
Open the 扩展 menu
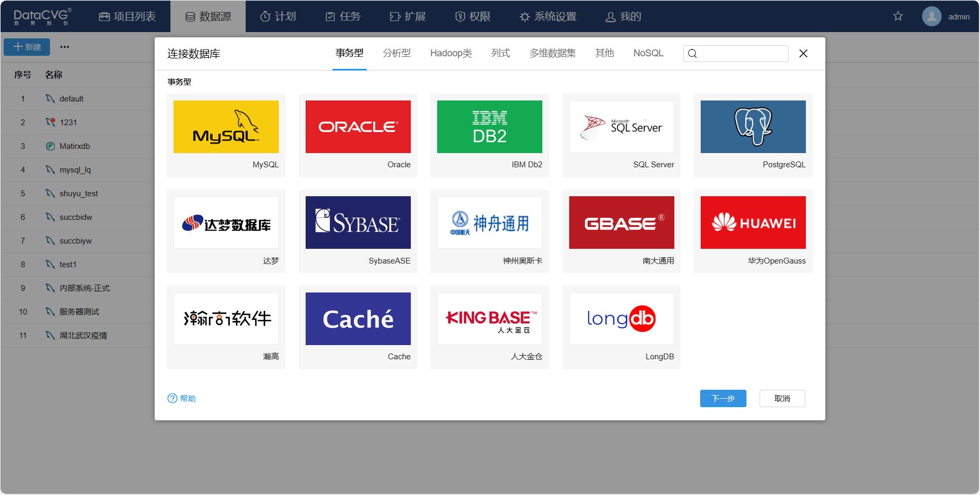tap(408, 16)
